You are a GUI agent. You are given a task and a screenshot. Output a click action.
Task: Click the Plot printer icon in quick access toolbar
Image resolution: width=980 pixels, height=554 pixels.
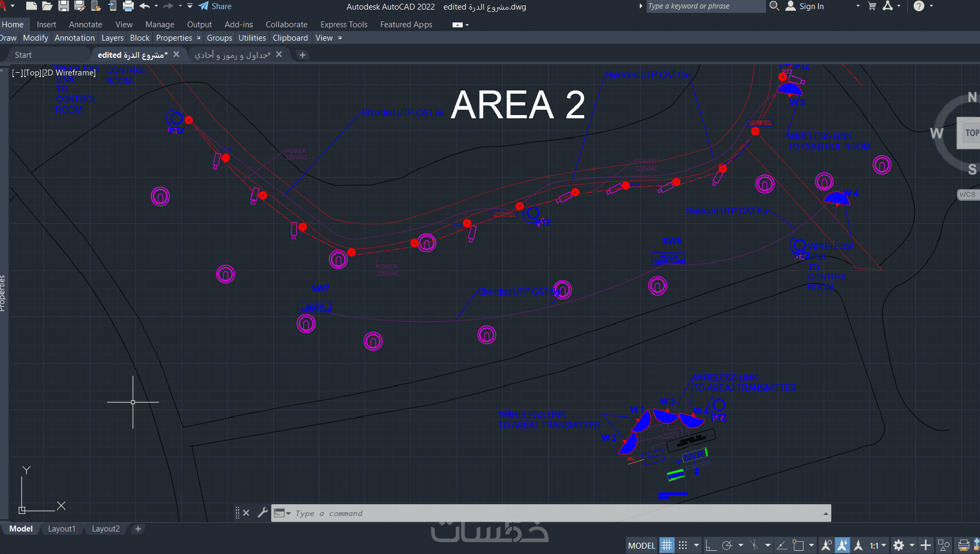click(x=128, y=6)
